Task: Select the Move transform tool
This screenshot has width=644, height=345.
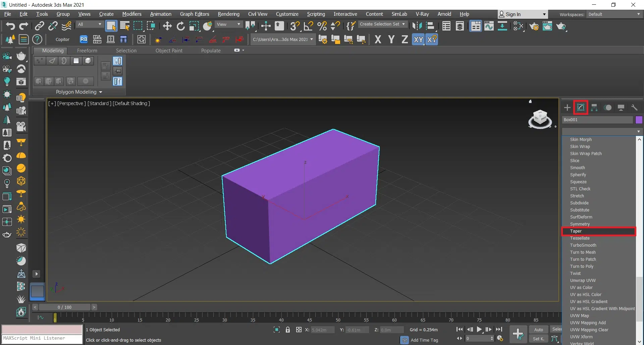Action: click(x=167, y=26)
